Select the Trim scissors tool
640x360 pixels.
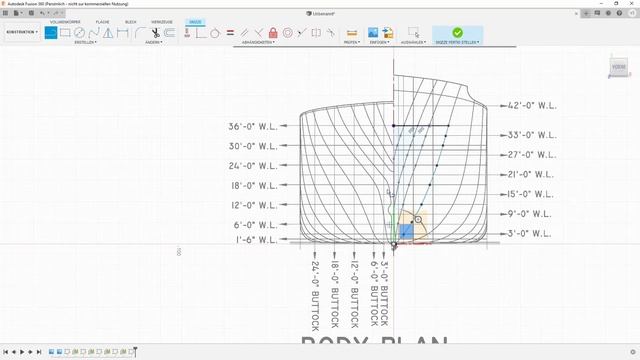(x=156, y=33)
